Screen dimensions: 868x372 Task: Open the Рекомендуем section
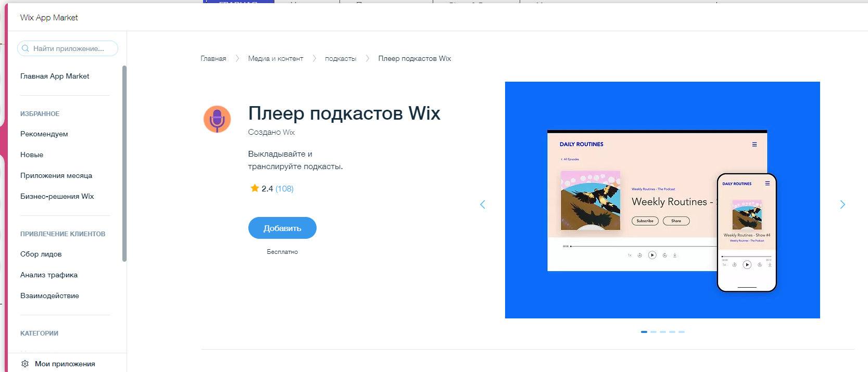coord(44,134)
